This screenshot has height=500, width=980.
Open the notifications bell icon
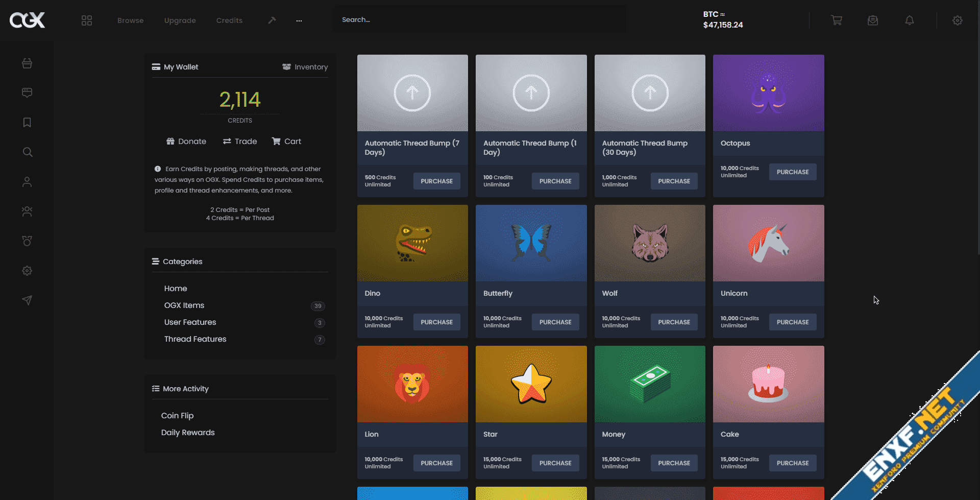909,20
